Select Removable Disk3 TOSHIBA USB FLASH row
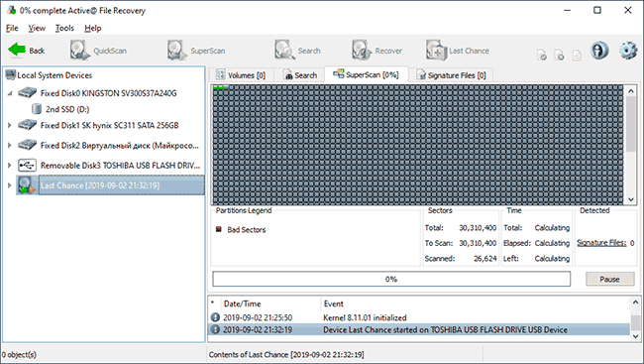Image resolution: width=644 pixels, height=364 pixels. tap(120, 166)
